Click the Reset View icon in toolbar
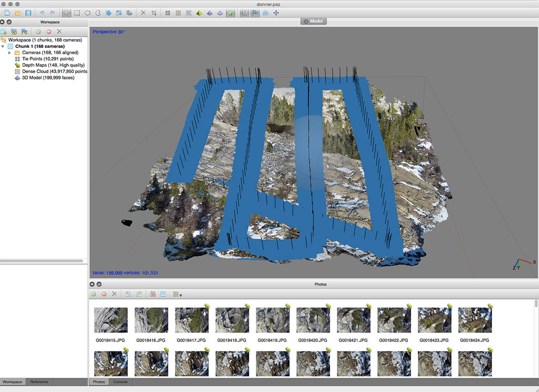Screen dimensions: 539x392 (x=276, y=13)
